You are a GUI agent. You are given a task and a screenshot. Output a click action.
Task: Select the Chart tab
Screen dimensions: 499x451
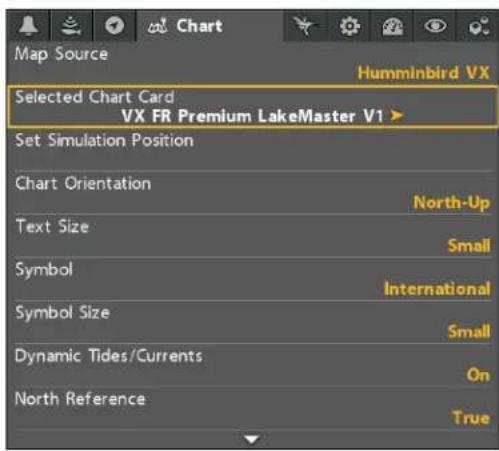pos(210,26)
